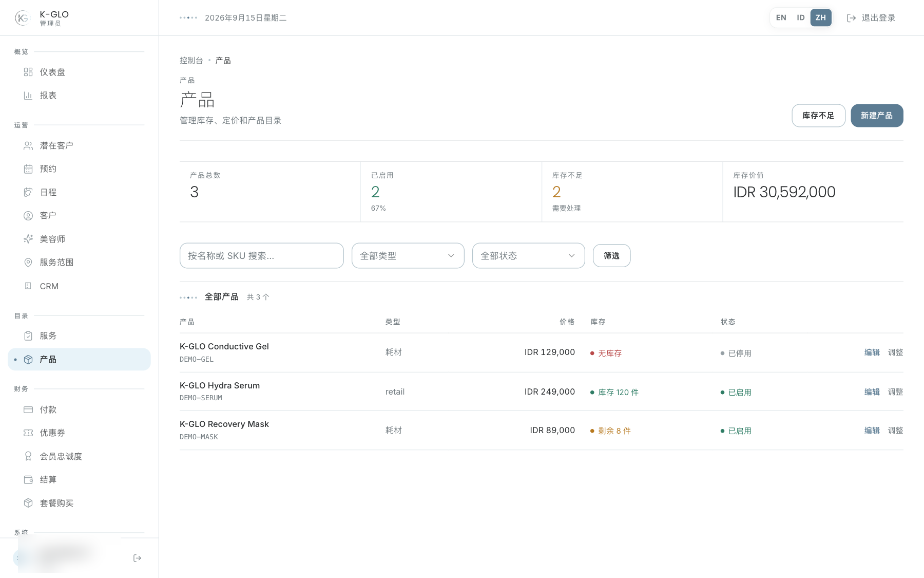The height and width of the screenshot is (578, 924).
Task: Expand the 全部类型 type dropdown
Action: (x=408, y=256)
